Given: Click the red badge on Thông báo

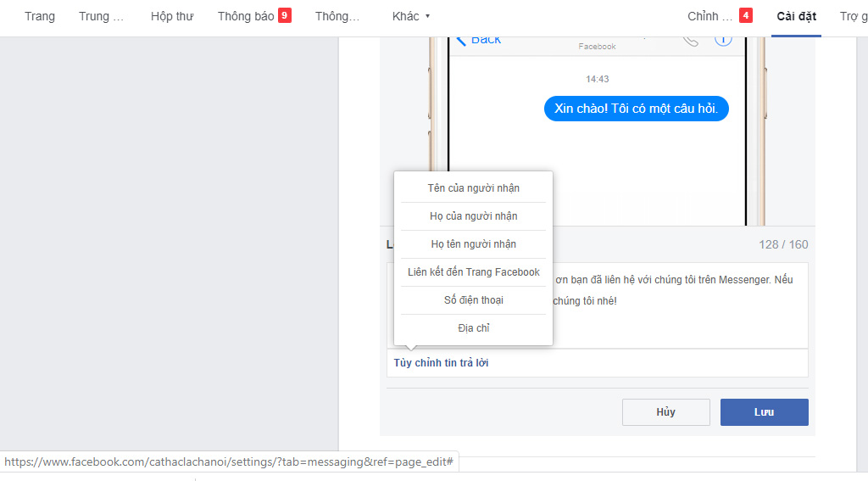Looking at the screenshot, I should pyautogui.click(x=285, y=15).
